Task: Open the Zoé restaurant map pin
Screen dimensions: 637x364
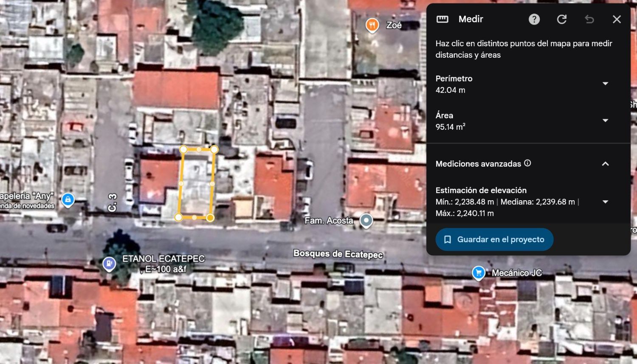Action: [372, 25]
